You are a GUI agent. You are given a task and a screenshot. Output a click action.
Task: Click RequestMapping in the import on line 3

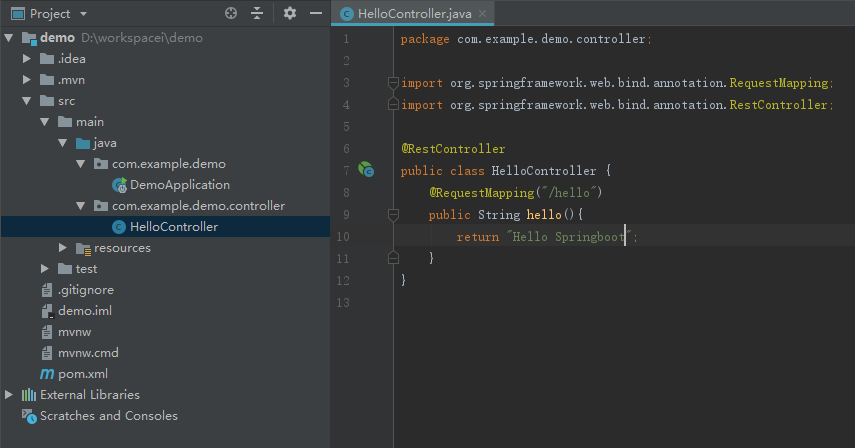[779, 83]
